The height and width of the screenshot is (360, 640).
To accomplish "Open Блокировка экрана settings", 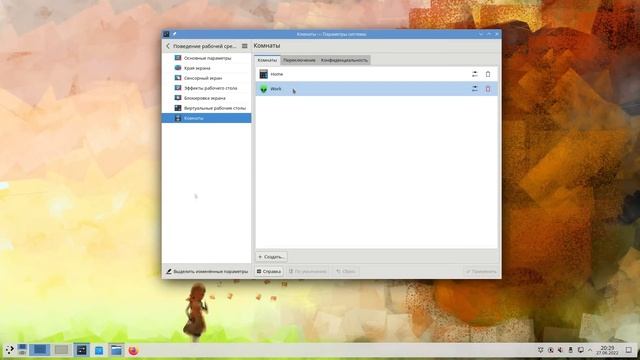I will click(x=207, y=98).
